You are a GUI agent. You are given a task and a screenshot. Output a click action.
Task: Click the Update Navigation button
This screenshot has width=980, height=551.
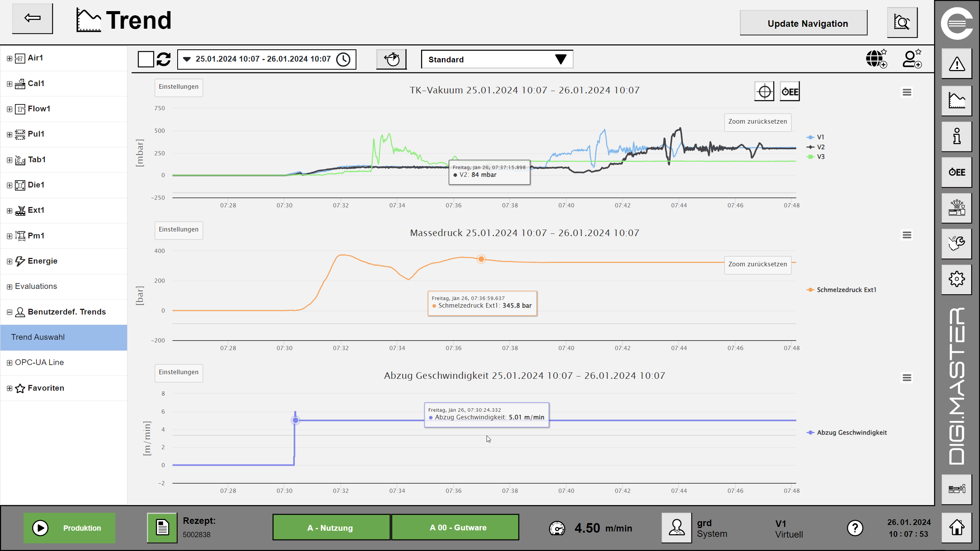(804, 23)
